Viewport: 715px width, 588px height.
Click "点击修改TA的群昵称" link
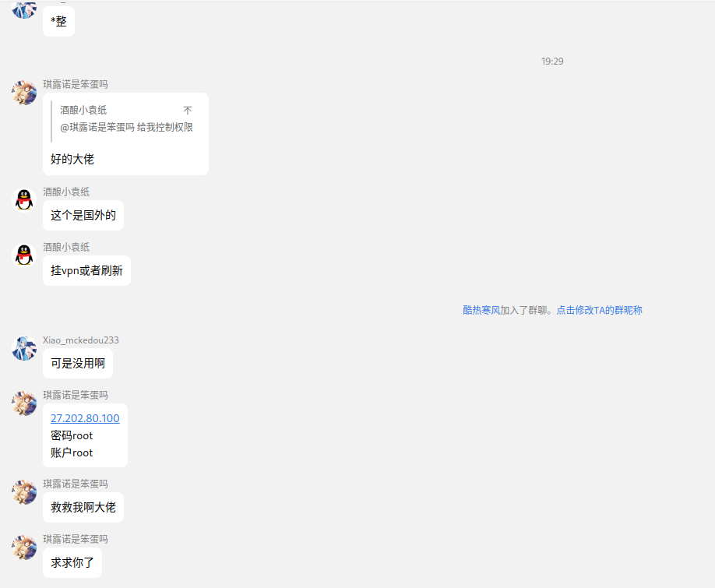[599, 310]
